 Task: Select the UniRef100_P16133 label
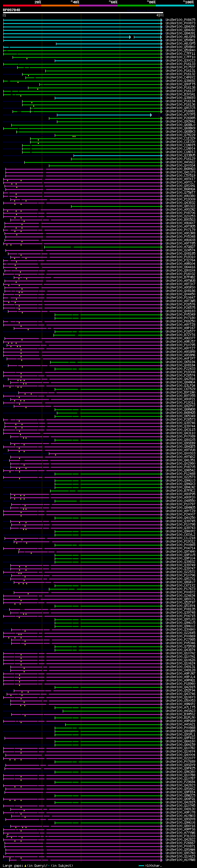point(180,64)
